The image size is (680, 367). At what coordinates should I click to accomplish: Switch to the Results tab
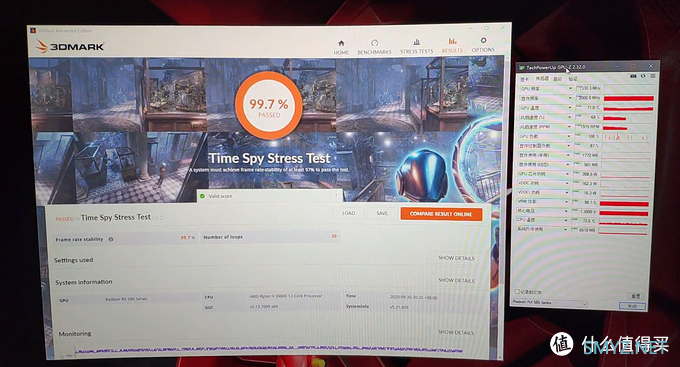pyautogui.click(x=452, y=46)
